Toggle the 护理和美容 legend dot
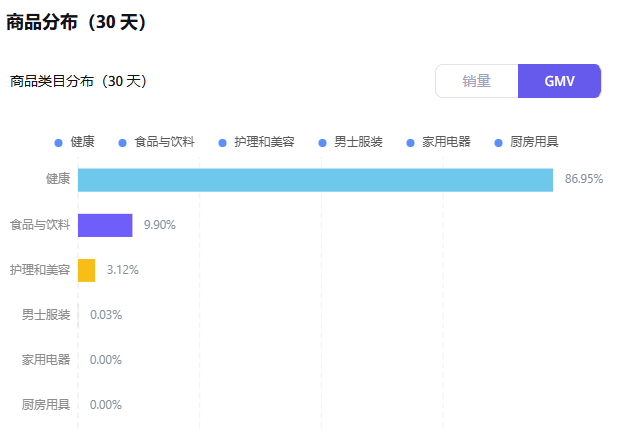The image size is (618, 439). pyautogui.click(x=222, y=143)
